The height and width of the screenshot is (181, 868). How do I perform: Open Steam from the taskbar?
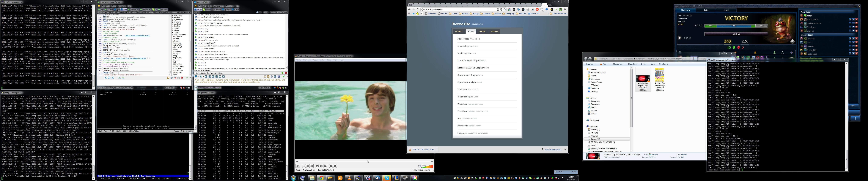pyautogui.click(x=405, y=178)
